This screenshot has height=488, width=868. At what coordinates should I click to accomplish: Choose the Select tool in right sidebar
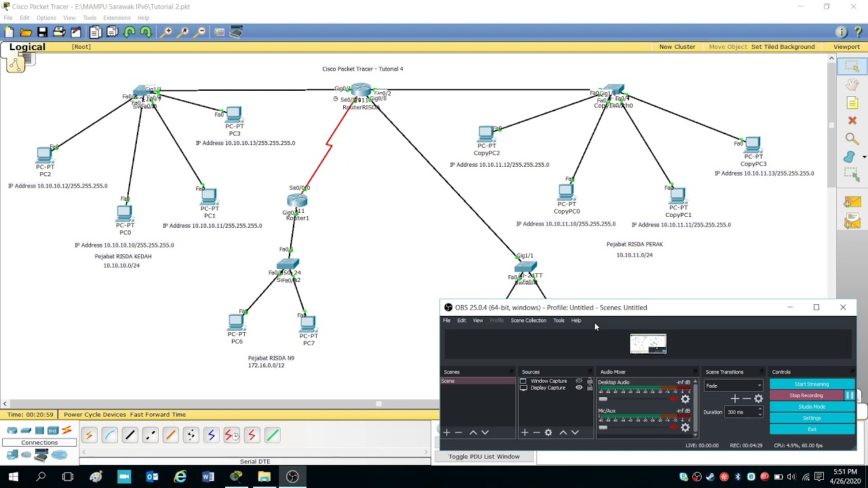click(852, 66)
